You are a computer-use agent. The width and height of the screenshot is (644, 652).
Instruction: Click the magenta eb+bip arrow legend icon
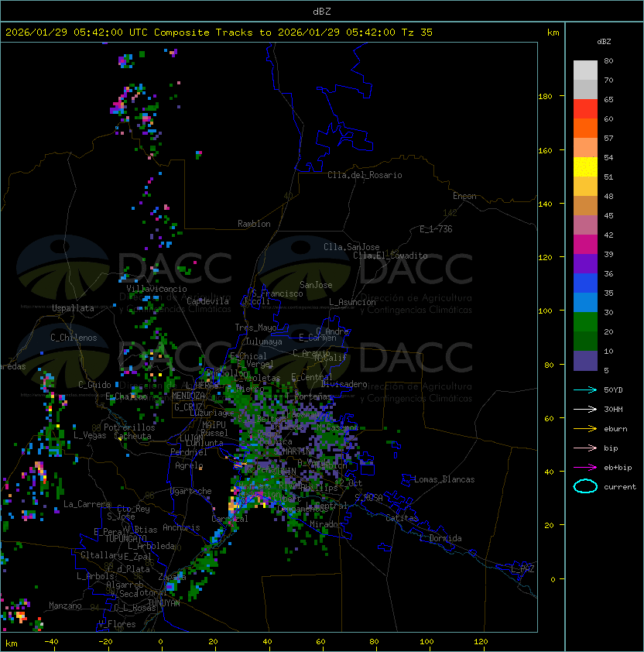pyautogui.click(x=585, y=468)
